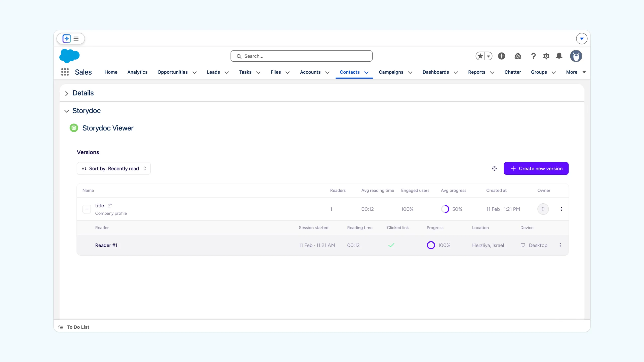Click Reader #1 row name
Viewport: 644px width, 362px height.
pos(106,245)
